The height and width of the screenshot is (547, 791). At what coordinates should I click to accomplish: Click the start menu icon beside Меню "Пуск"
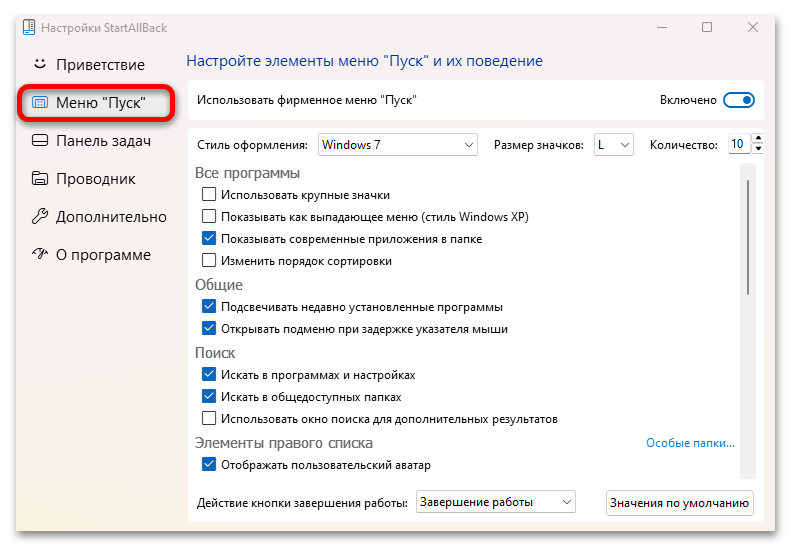(x=40, y=102)
